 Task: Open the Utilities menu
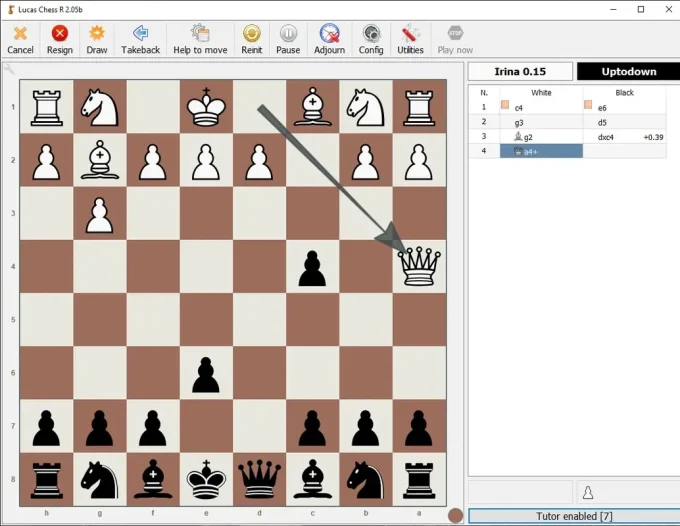(410, 39)
